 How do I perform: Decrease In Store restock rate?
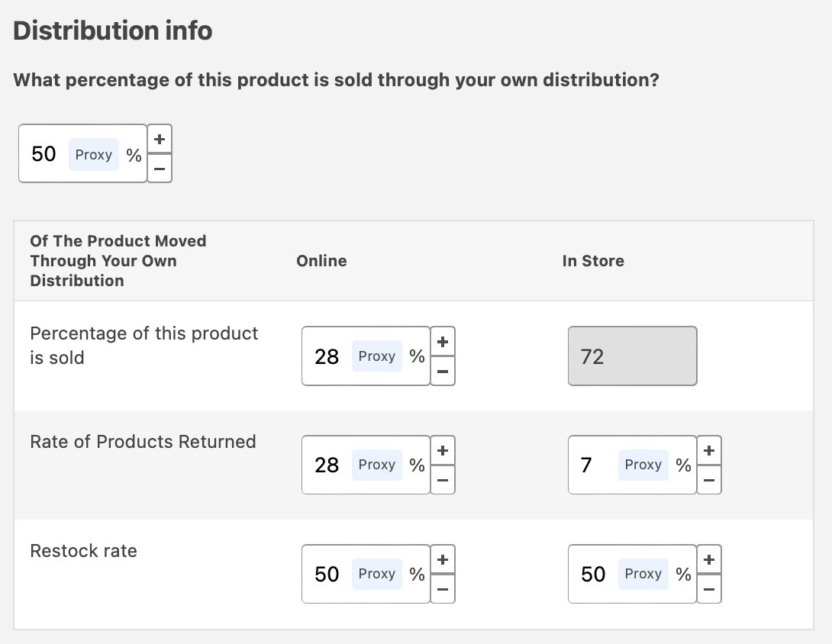pyautogui.click(x=709, y=589)
